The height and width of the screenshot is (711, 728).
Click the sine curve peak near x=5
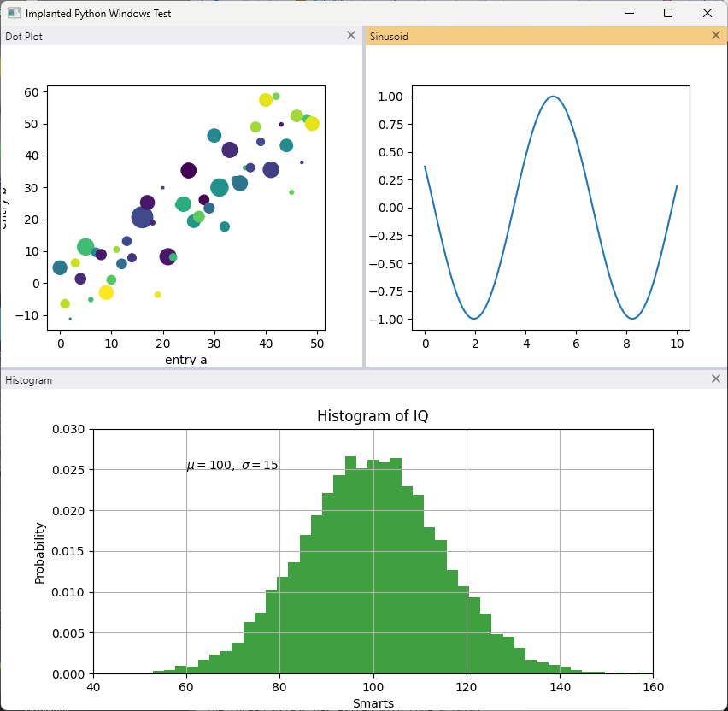pos(553,97)
